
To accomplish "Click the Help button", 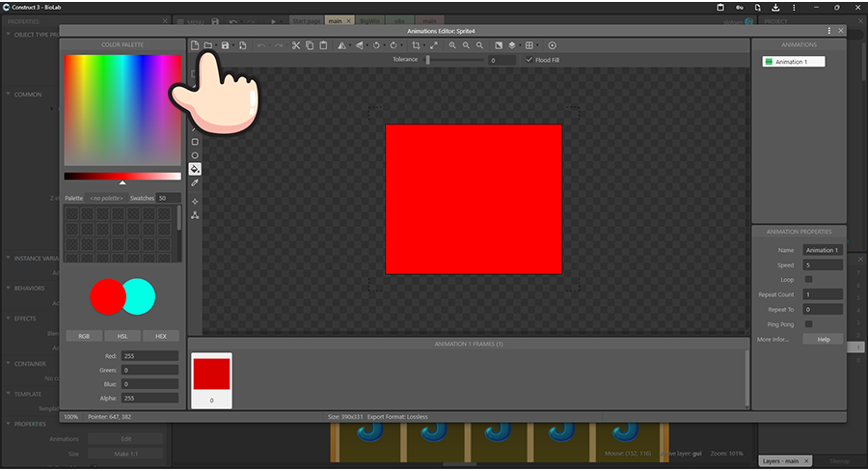I will (x=823, y=340).
